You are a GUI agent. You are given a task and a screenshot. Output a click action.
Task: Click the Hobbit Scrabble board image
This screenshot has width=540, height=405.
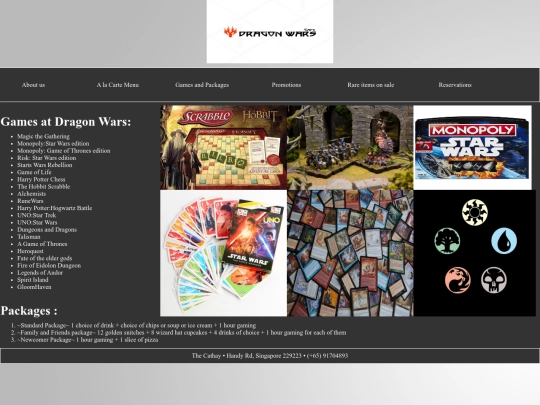[x=224, y=147]
